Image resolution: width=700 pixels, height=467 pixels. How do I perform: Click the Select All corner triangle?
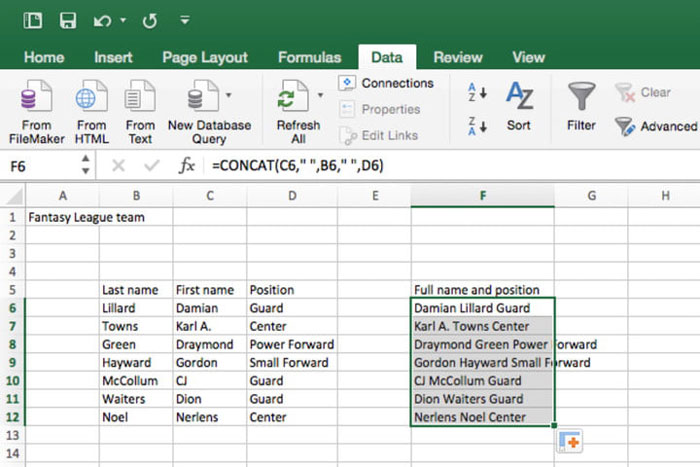pos(13,196)
